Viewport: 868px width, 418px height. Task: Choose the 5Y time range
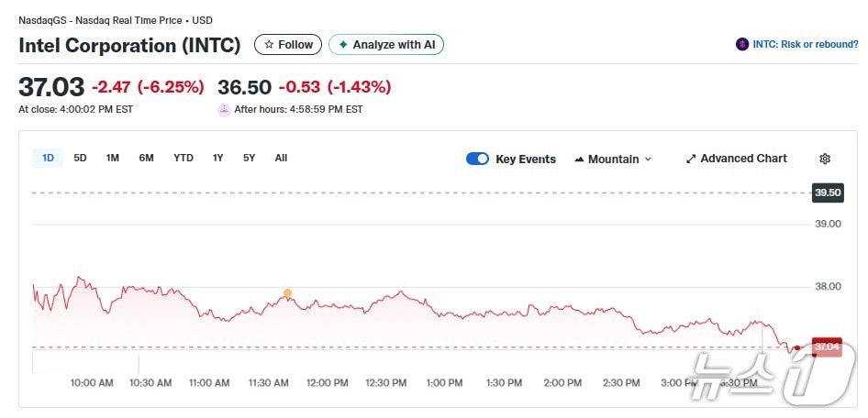[x=249, y=158]
